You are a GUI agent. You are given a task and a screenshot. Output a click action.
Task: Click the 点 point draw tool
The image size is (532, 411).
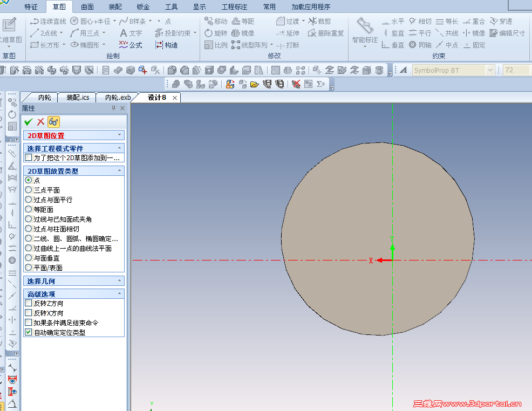coord(164,22)
